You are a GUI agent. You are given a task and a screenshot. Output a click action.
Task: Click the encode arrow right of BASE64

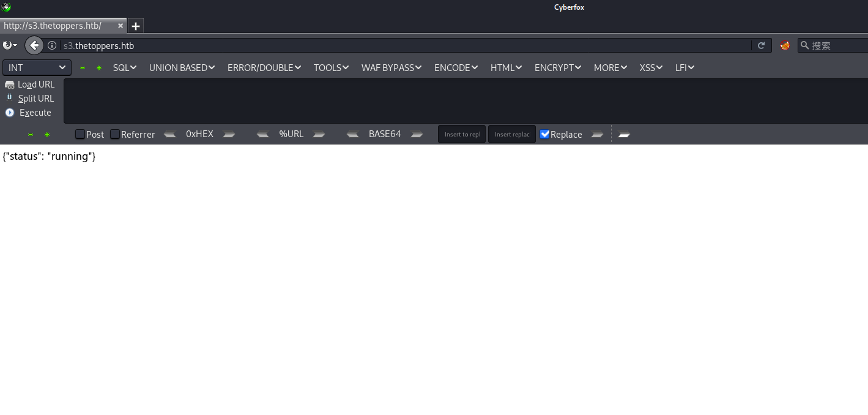(x=417, y=134)
